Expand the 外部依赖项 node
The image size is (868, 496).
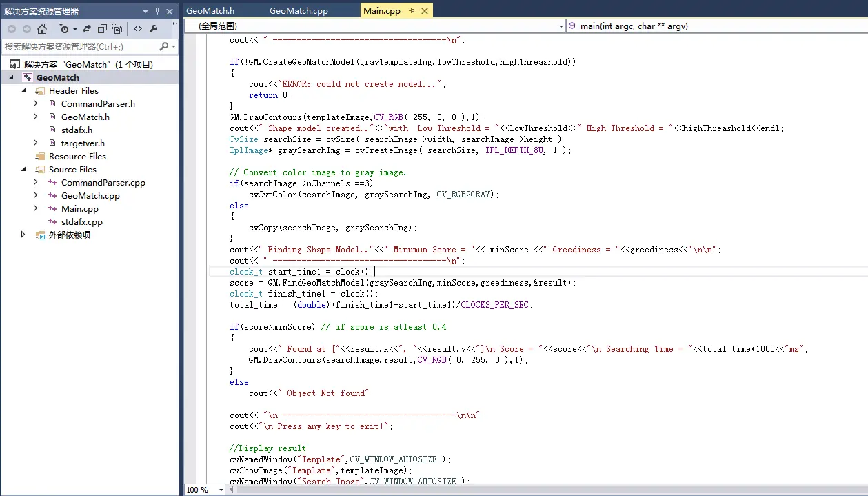coord(24,235)
